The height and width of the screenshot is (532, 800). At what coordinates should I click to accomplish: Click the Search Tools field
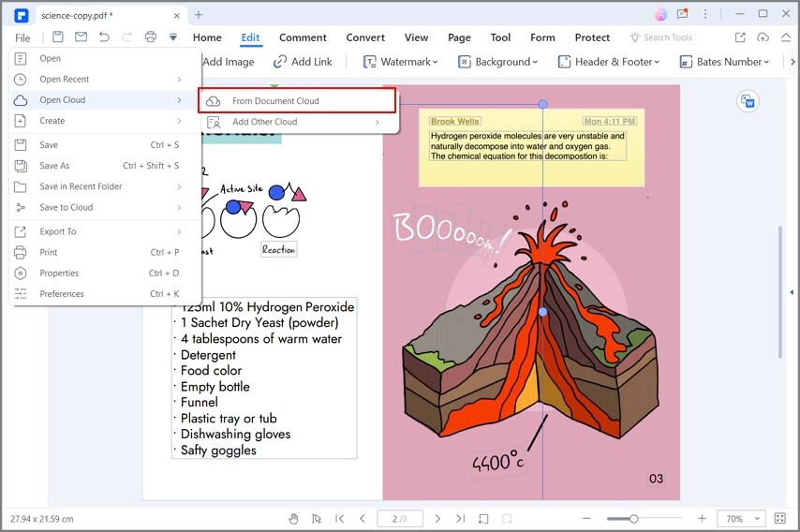[661, 37]
